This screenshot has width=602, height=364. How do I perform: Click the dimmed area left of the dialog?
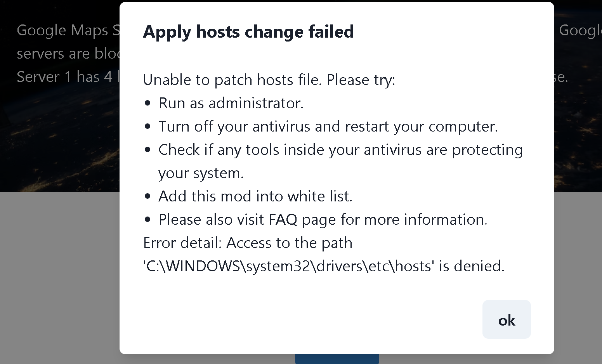coord(58,272)
